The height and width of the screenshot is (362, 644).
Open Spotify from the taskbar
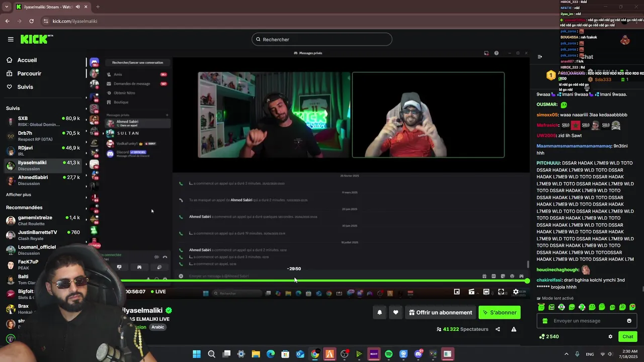(x=388, y=354)
